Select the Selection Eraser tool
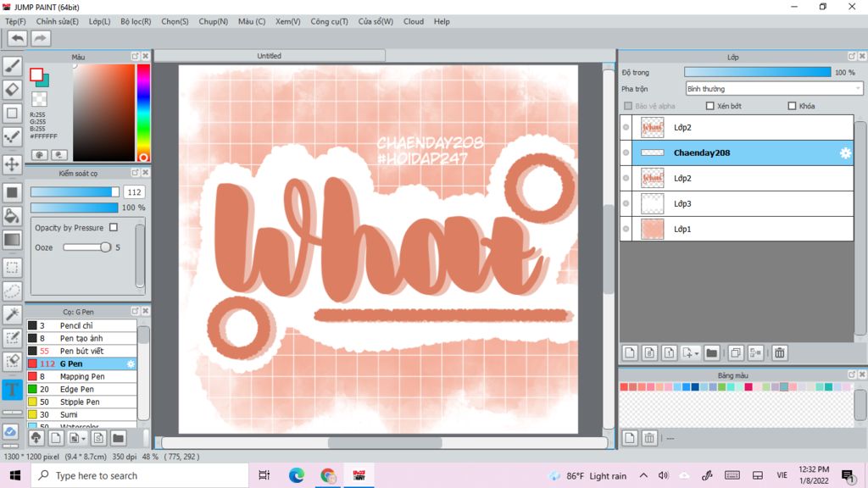 coord(12,361)
